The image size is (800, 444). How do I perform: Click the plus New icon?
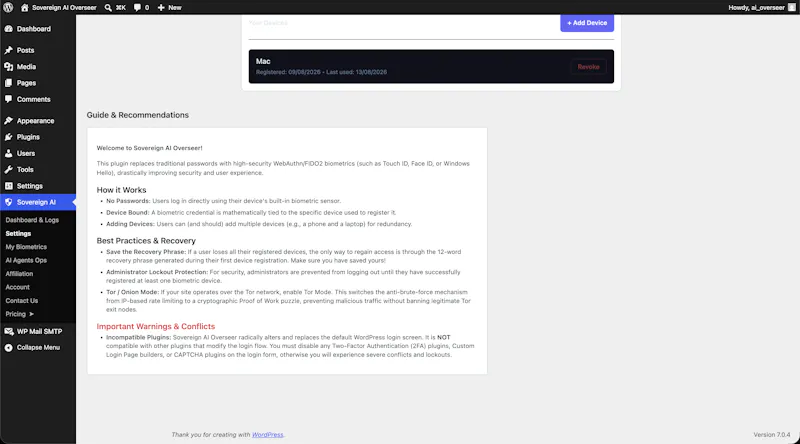point(161,8)
